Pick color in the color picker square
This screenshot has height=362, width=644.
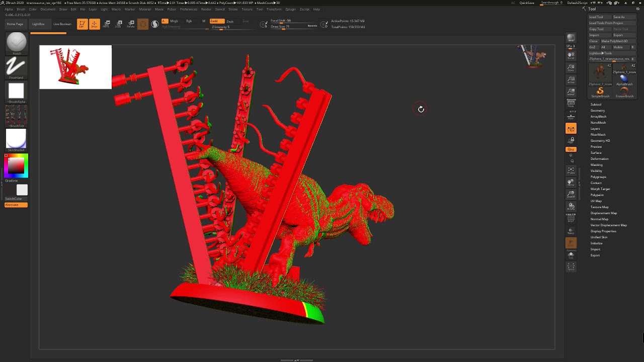(x=17, y=165)
